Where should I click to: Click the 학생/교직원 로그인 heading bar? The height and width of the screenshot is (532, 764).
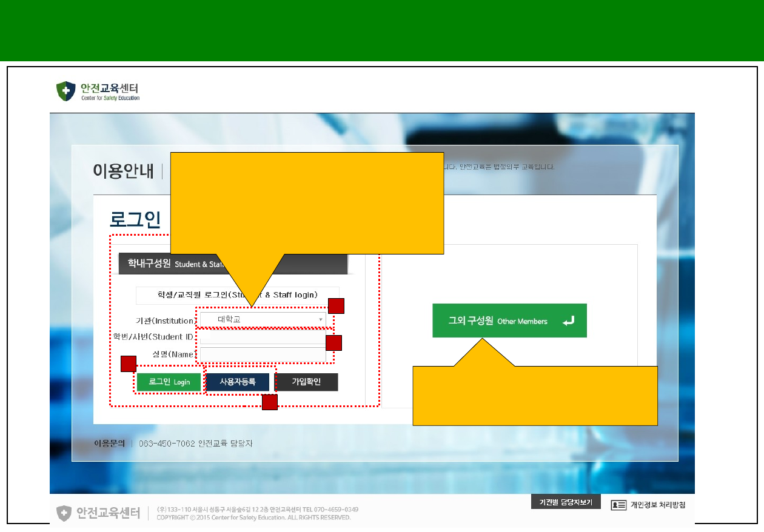pyautogui.click(x=237, y=295)
